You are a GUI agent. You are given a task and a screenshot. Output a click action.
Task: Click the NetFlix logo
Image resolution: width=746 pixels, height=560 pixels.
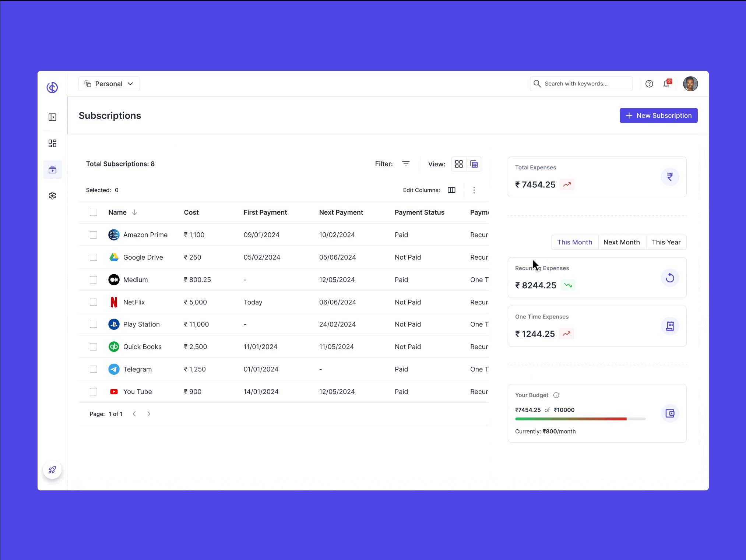(114, 302)
